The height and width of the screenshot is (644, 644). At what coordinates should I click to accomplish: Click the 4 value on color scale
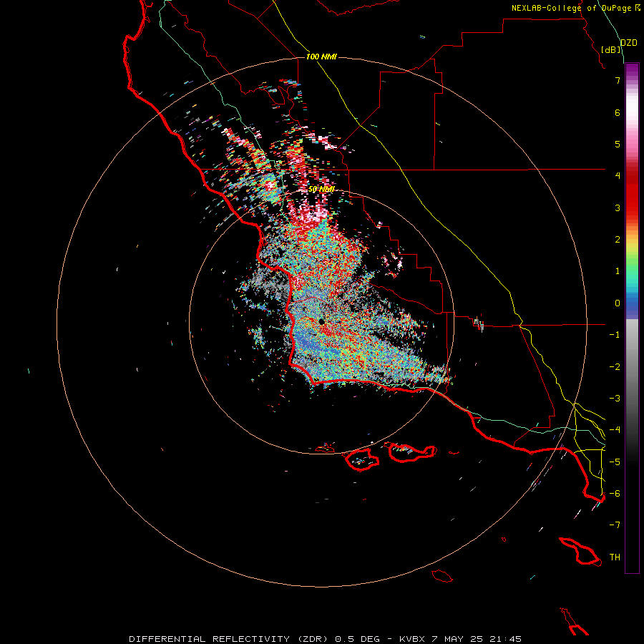618,176
